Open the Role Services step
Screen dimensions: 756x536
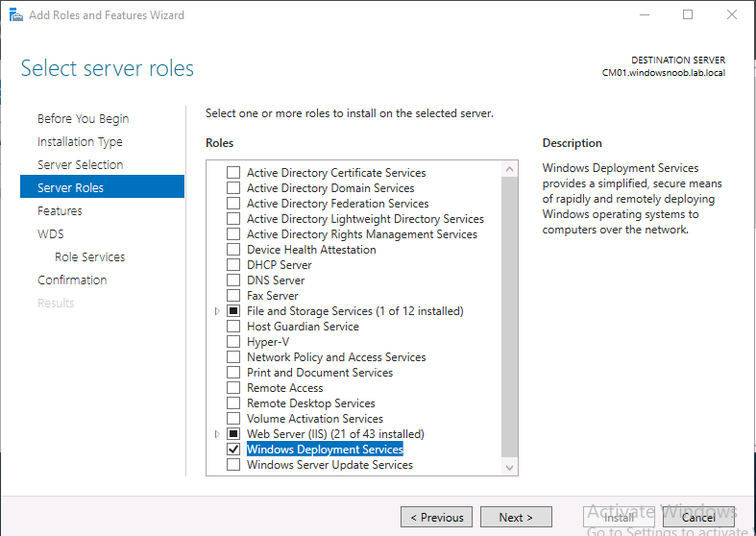click(89, 256)
